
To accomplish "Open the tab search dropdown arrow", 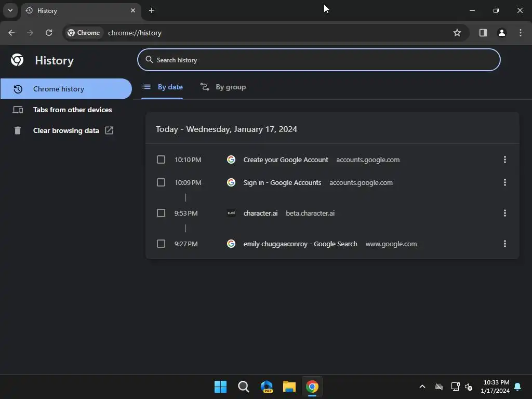I will 10,10.
